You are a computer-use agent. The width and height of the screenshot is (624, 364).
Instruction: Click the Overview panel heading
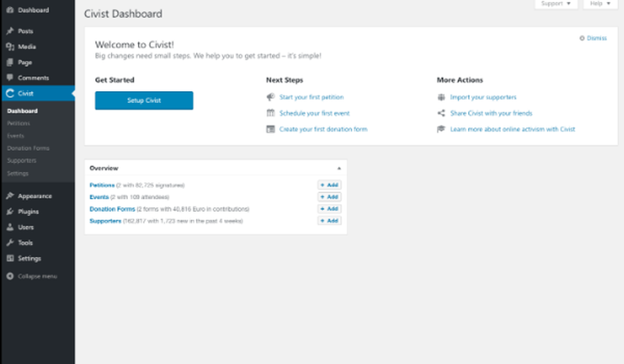pos(104,168)
